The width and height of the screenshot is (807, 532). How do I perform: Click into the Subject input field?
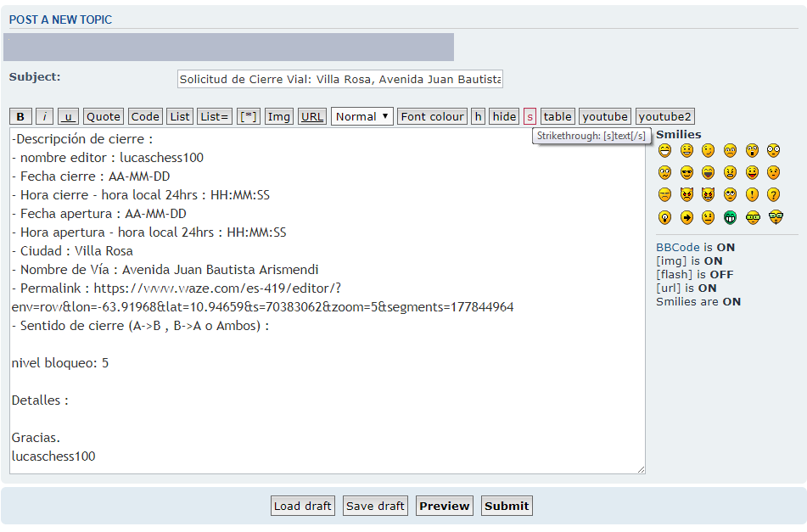pyautogui.click(x=340, y=79)
